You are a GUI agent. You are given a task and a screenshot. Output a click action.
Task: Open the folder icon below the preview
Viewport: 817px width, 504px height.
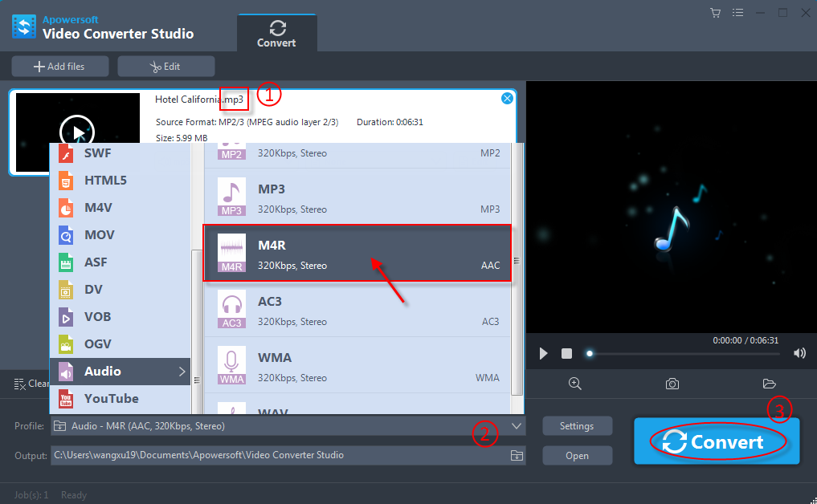click(769, 384)
